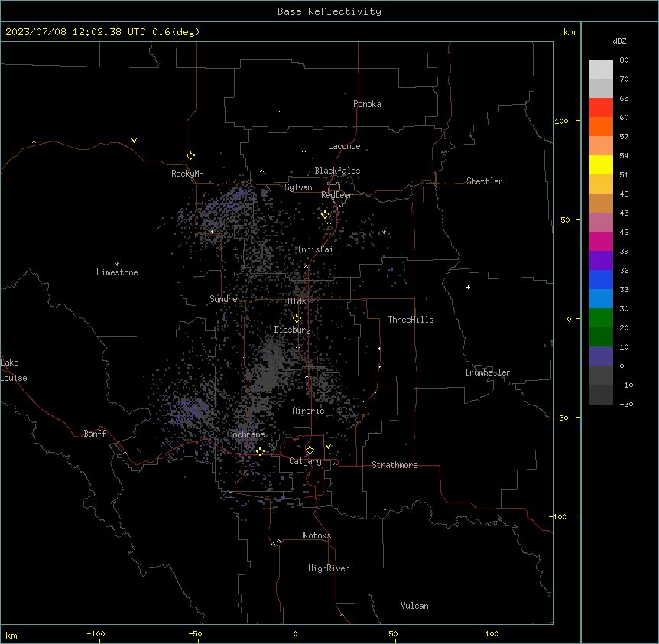Click the yellow diamond marker above Didsbury
Image resolution: width=659 pixels, height=644 pixels.
(x=297, y=319)
